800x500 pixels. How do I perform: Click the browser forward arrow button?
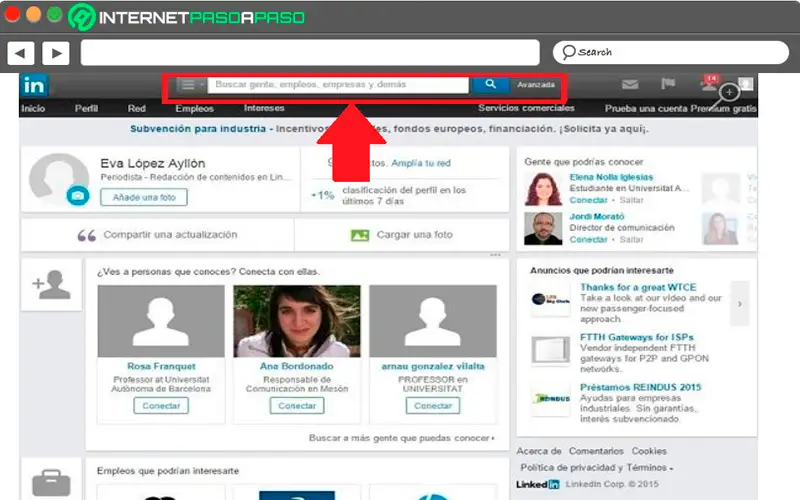[x=56, y=53]
